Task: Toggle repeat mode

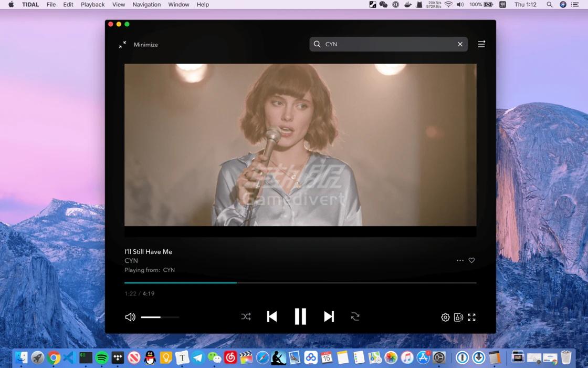Action: tap(355, 316)
